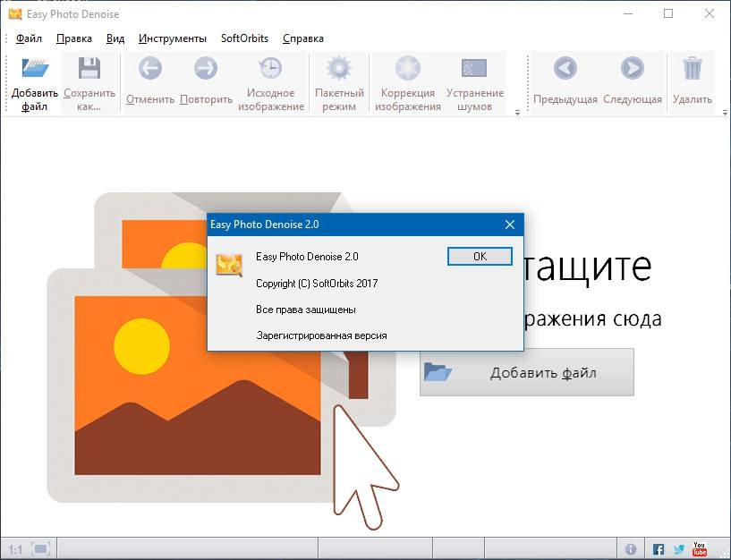Open the Вид menu
Screen dimensions: 731x560
115,38
